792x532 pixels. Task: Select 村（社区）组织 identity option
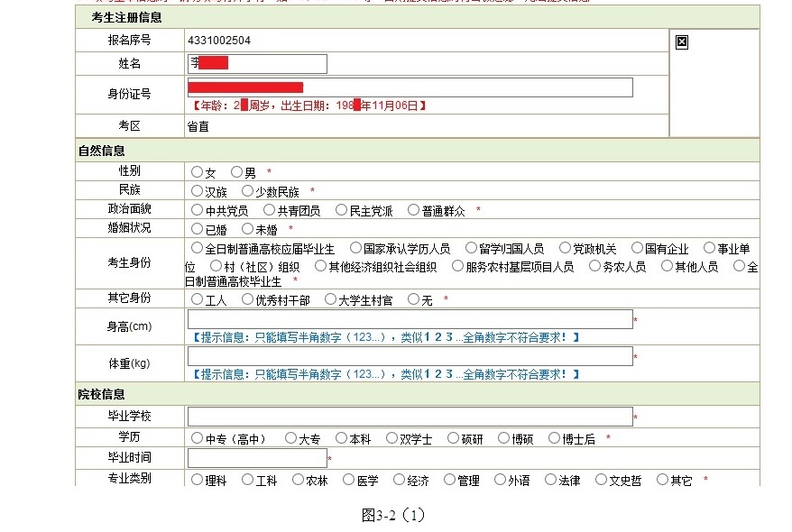coord(216,265)
